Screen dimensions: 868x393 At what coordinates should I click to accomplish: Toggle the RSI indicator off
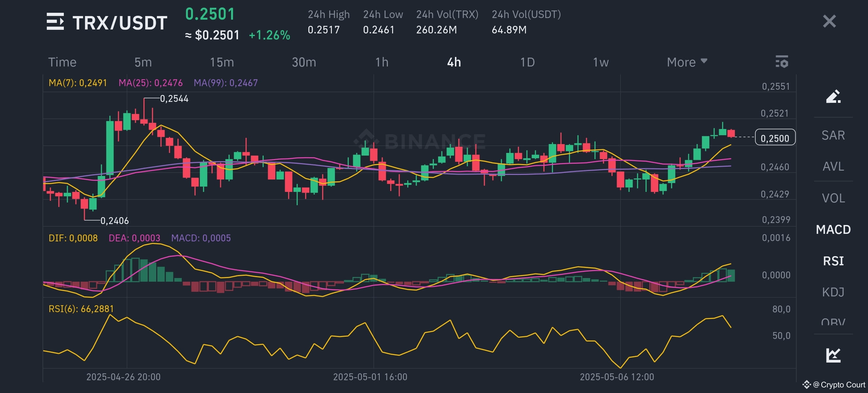tap(833, 261)
